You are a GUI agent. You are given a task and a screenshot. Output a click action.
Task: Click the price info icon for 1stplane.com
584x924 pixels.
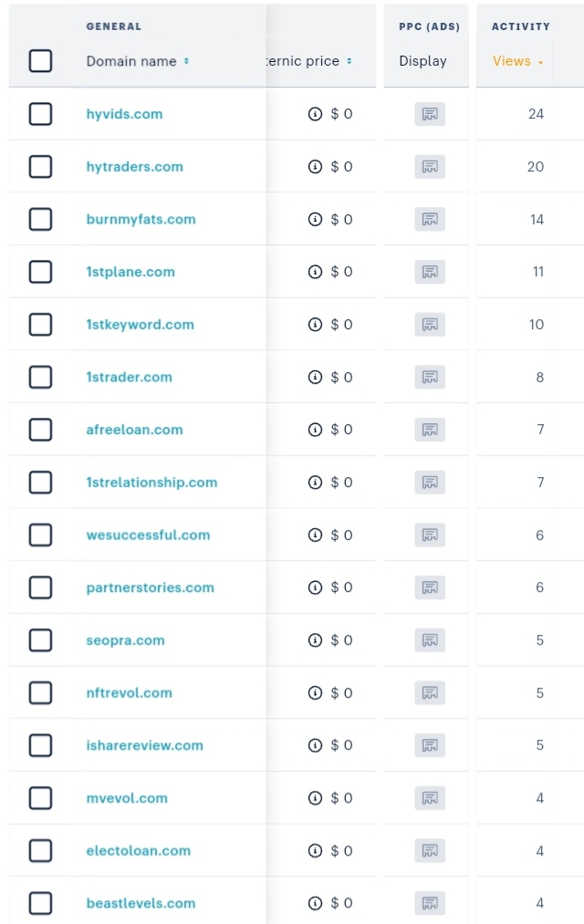316,272
